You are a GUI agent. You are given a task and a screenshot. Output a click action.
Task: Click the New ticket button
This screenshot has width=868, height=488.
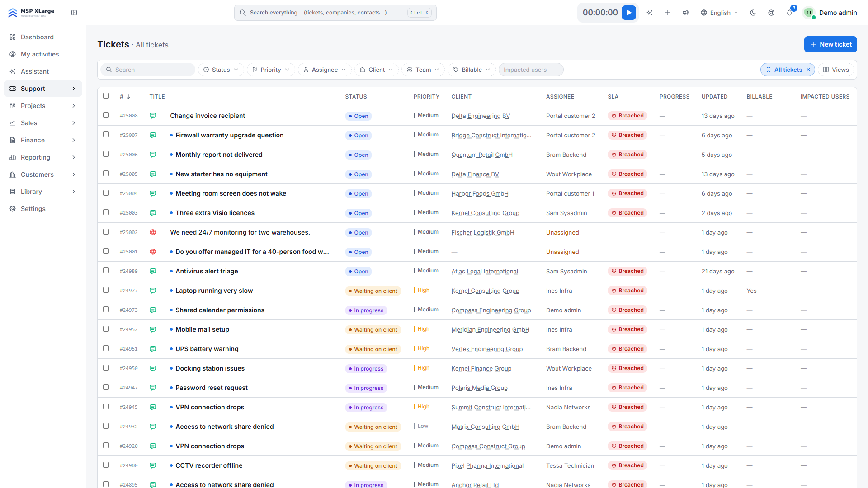(x=830, y=44)
